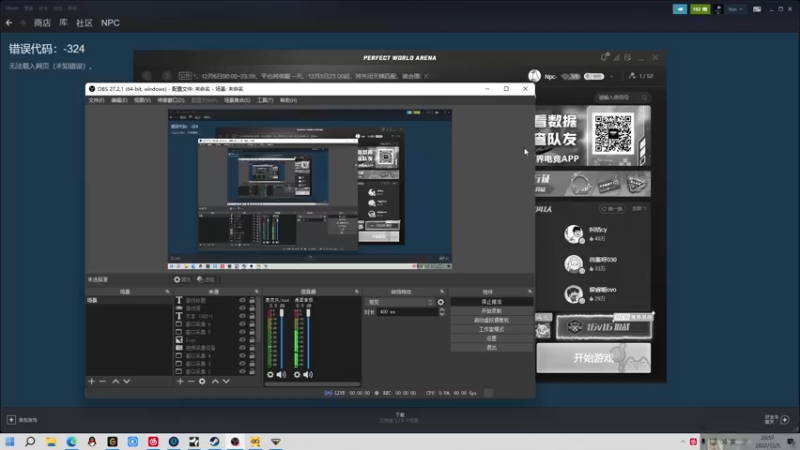Open source properties gear below sources list
The width and height of the screenshot is (800, 450).
[x=202, y=381]
